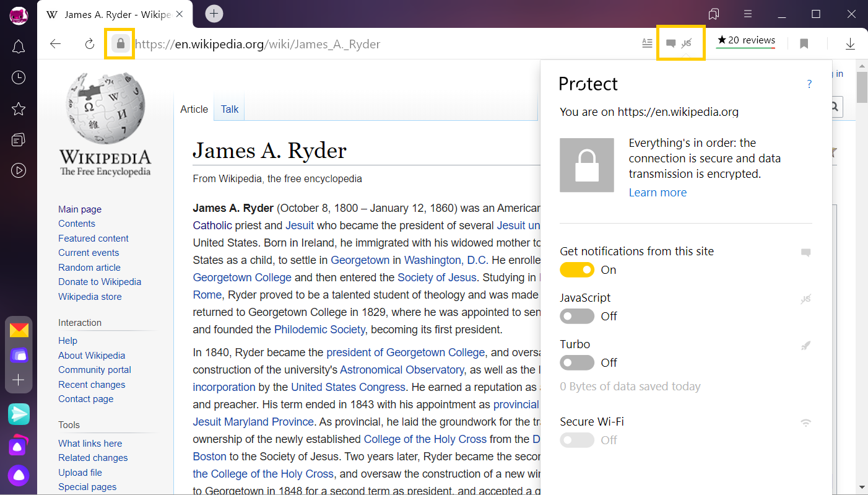
Task: Follow president of Georgetown College link
Action: click(406, 353)
